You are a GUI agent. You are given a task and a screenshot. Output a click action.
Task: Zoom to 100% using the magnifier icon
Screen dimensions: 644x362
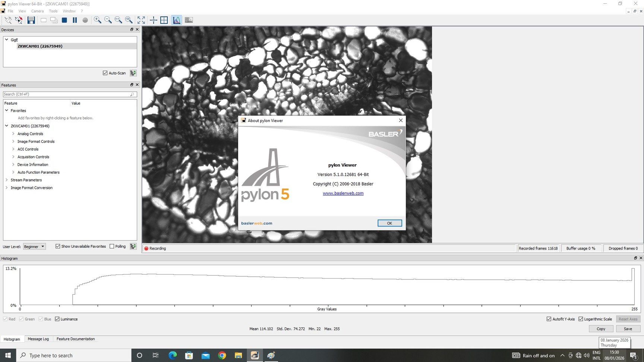(129, 20)
